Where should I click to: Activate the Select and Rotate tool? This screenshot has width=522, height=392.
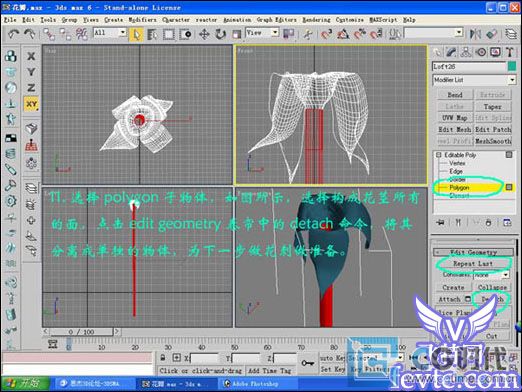coord(220,34)
